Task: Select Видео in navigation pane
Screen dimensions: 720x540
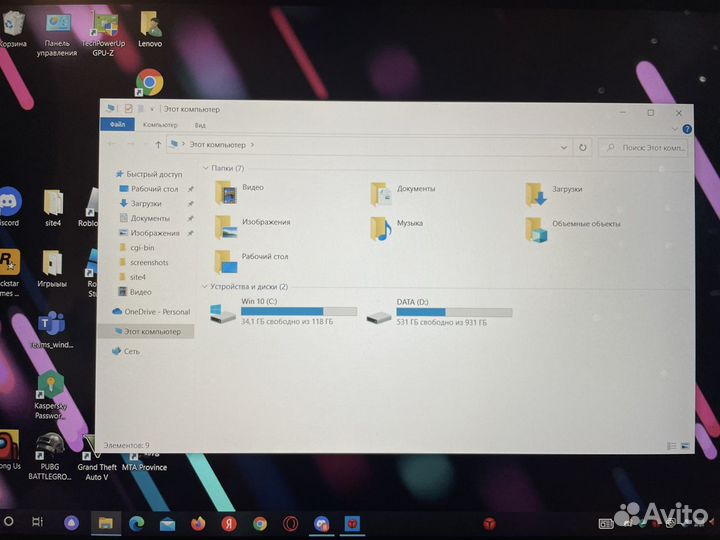Action: [135, 292]
